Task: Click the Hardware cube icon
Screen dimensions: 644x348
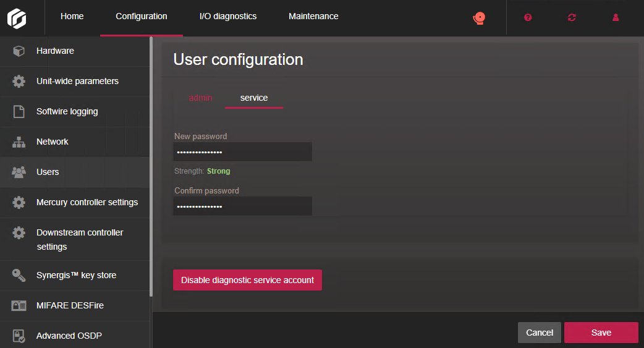Action: tap(19, 51)
